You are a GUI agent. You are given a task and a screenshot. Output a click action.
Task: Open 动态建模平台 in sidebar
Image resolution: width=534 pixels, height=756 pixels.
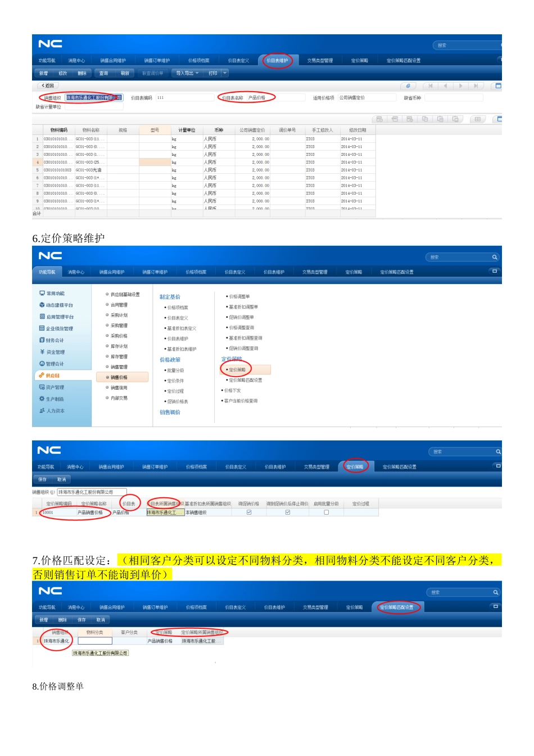click(x=56, y=305)
